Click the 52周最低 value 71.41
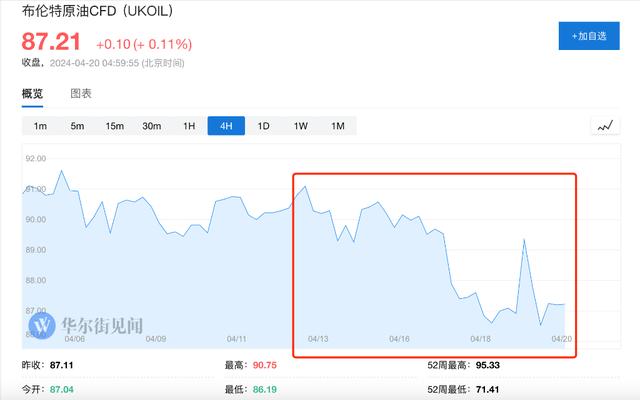640x400 pixels. point(487,389)
